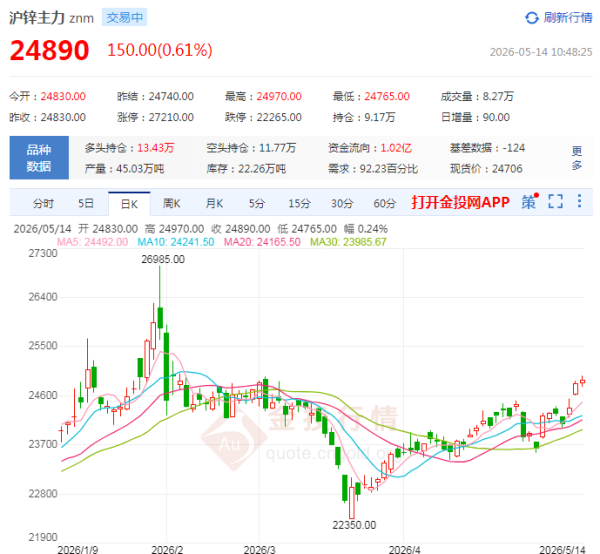The height and width of the screenshot is (554, 600).
Task: Click the 需求 value 92.23百分比
Action: tap(389, 169)
